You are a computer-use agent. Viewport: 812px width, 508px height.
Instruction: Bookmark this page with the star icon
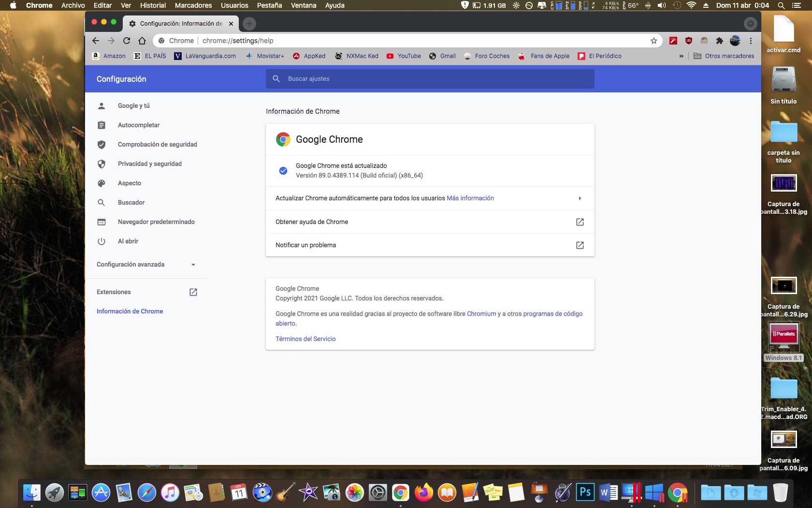[654, 41]
